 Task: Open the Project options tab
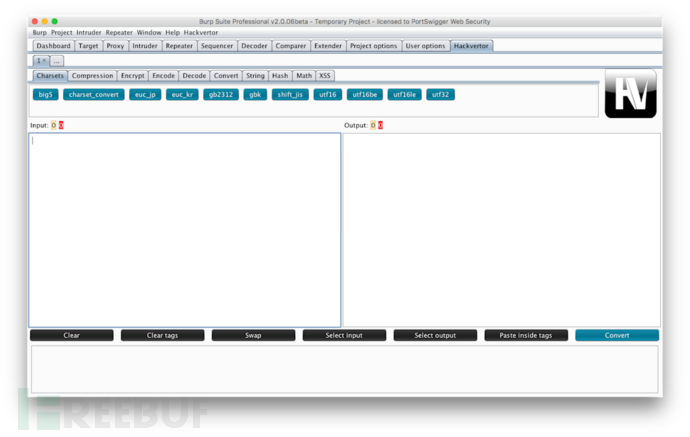pyautogui.click(x=373, y=46)
